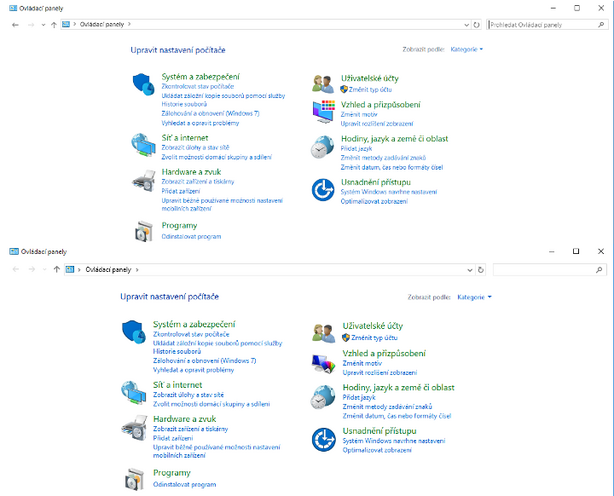Click the search magnifier in bottom window
This screenshot has height=496, width=614.
(x=599, y=270)
